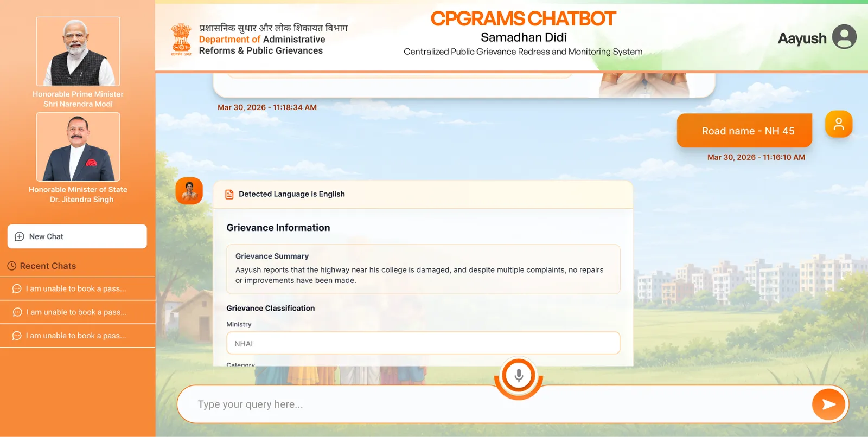Open the third 'I am unable to book a pass...' recent chat
The height and width of the screenshot is (437, 868).
[x=78, y=336]
